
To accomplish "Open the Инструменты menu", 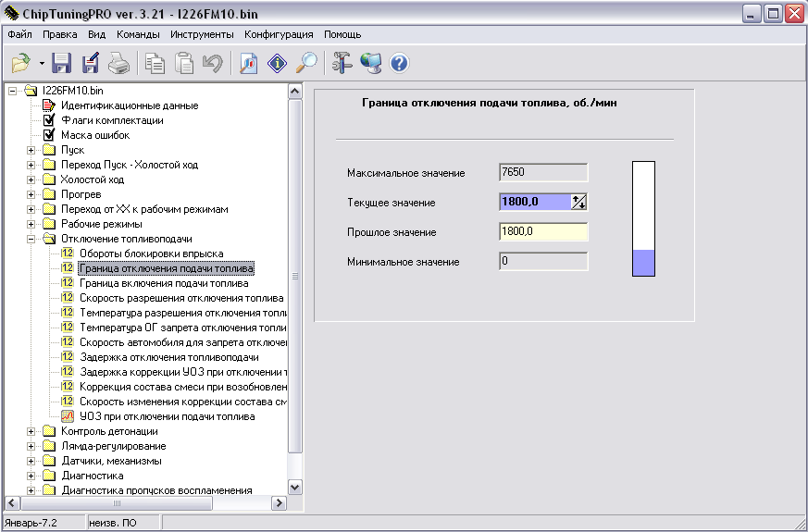I will click(x=202, y=34).
